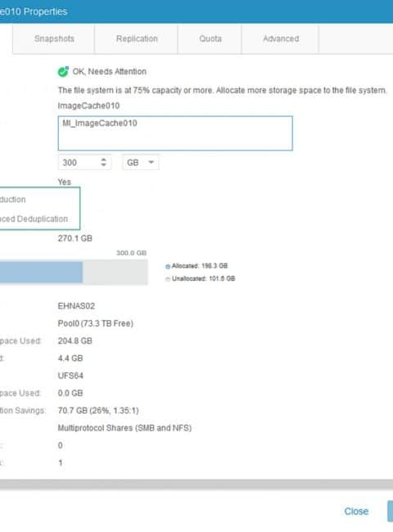Click the 'Pool0 (73.3 TB Free)' value
Viewport: 393px width, 532px height.
coord(95,323)
